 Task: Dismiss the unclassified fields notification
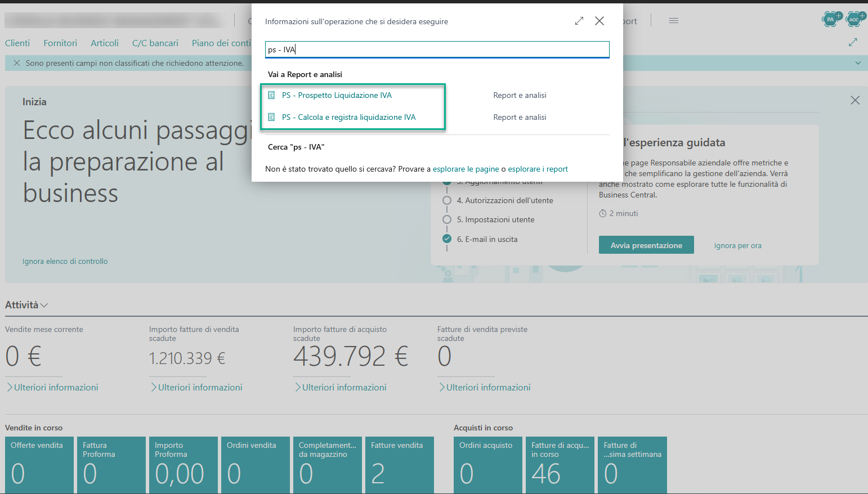(x=17, y=63)
